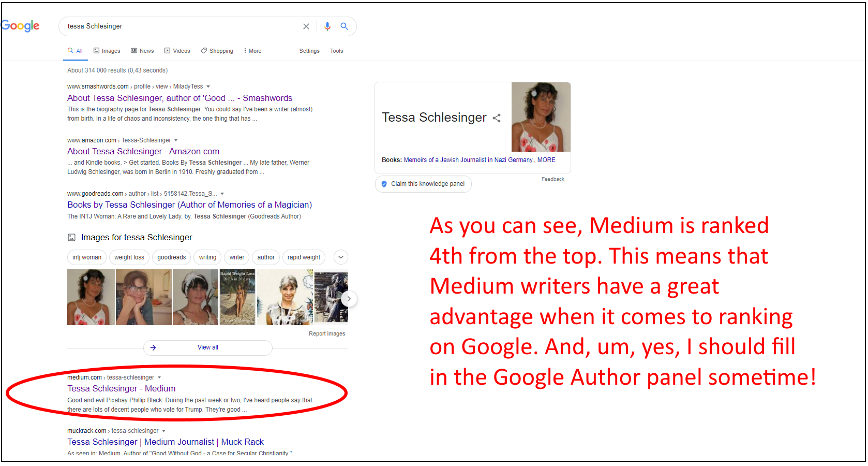Expand the medium.com result options arrow
This screenshot has height=466, width=868.
[159, 377]
